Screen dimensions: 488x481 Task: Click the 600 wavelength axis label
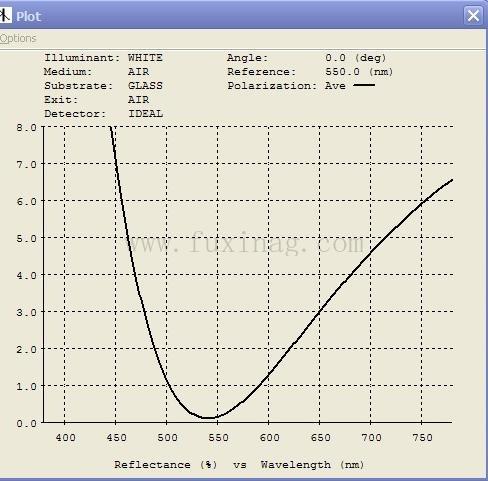pyautogui.click(x=269, y=437)
